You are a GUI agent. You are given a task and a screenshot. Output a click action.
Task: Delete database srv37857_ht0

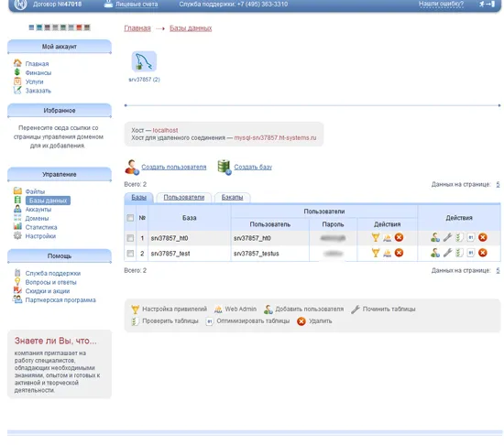[482, 237]
